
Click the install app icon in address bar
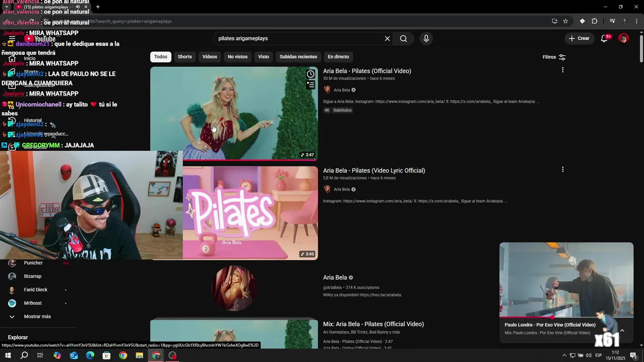(554, 21)
